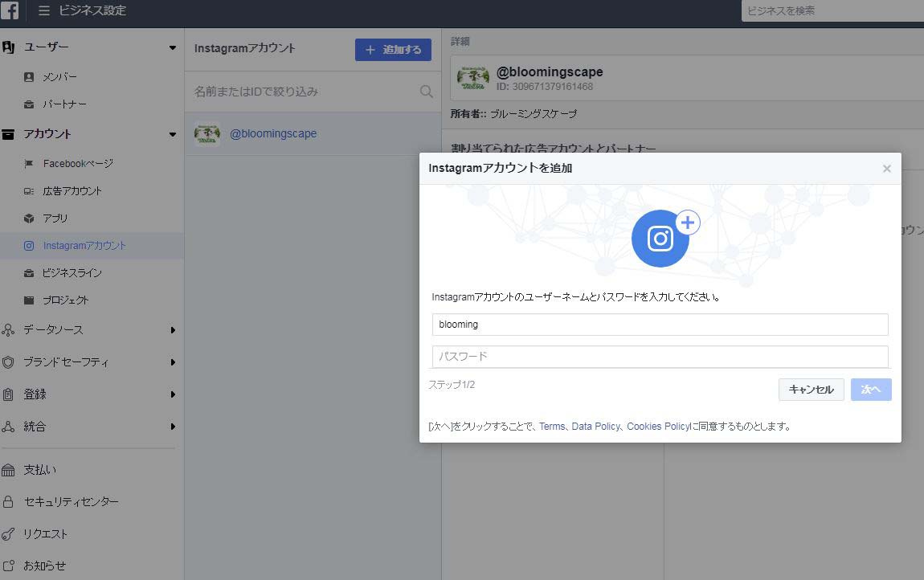Expand the ブランドセーフティ section arrow
This screenshot has height=580, width=924.
click(173, 362)
